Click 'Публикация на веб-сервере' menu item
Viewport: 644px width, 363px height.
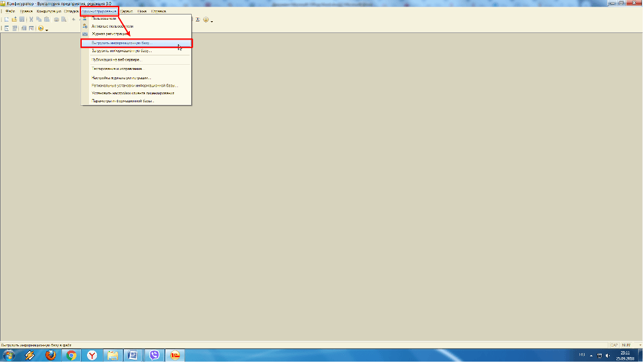click(115, 59)
